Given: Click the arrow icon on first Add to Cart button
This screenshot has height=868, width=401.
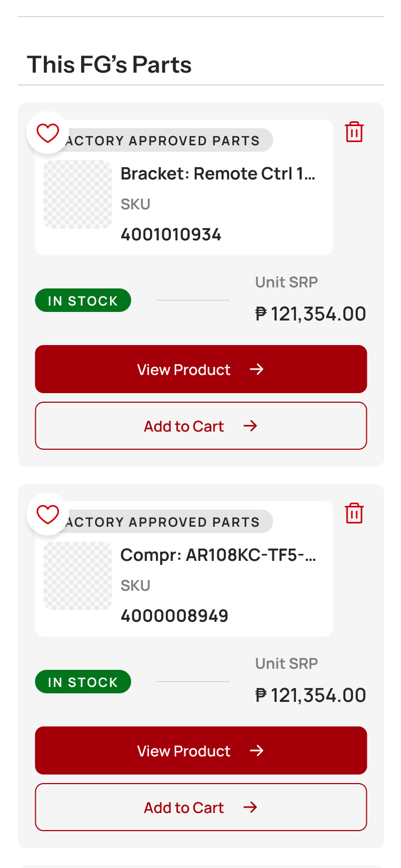Looking at the screenshot, I should [250, 426].
